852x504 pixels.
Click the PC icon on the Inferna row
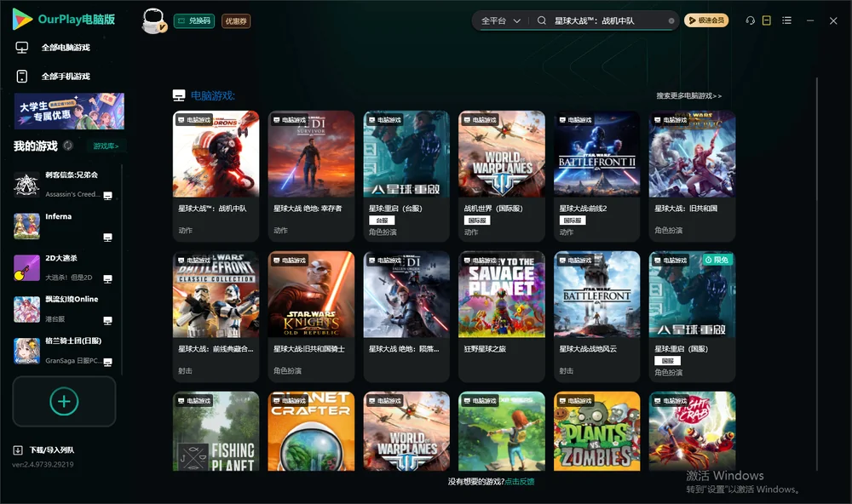107,238
